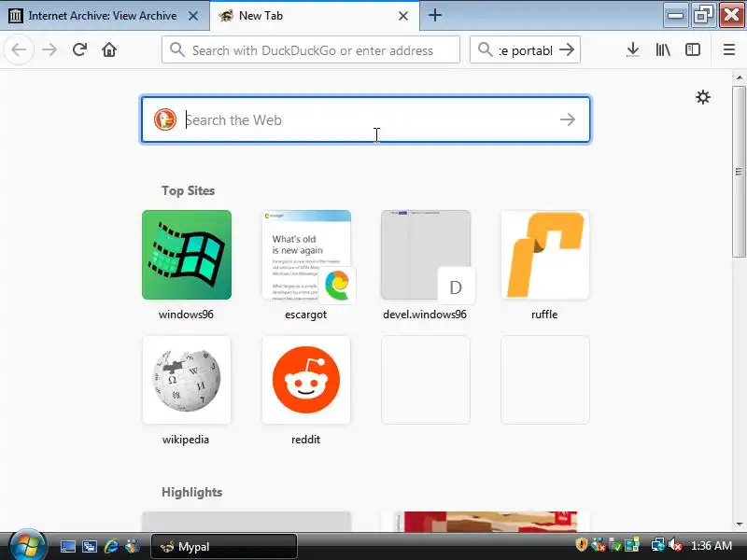Click Show Desktop in quick launch
Screen dimensions: 747x560
[67, 546]
